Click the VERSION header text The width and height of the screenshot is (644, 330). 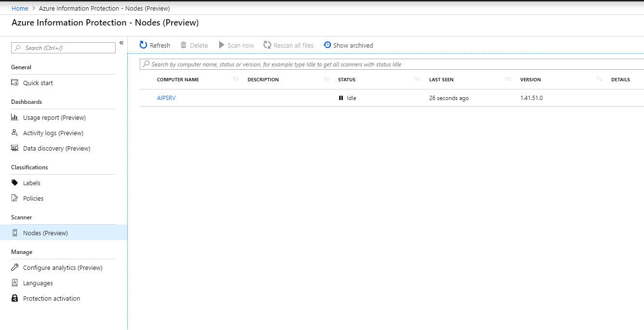(x=530, y=79)
